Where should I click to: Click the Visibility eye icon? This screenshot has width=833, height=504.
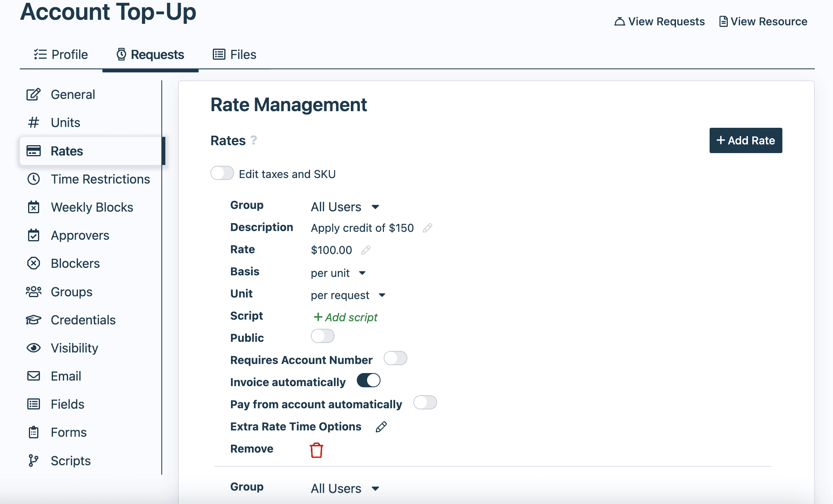click(x=34, y=348)
